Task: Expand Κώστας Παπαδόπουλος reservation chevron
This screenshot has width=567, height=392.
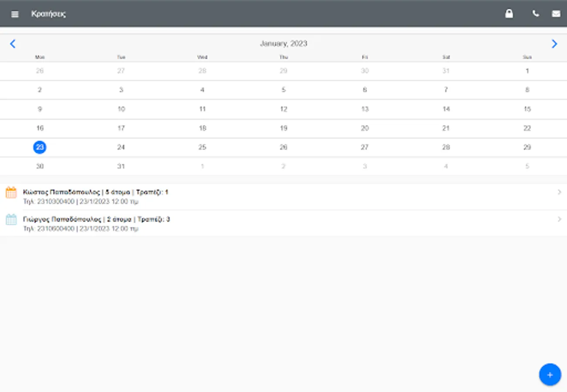Action: point(560,192)
